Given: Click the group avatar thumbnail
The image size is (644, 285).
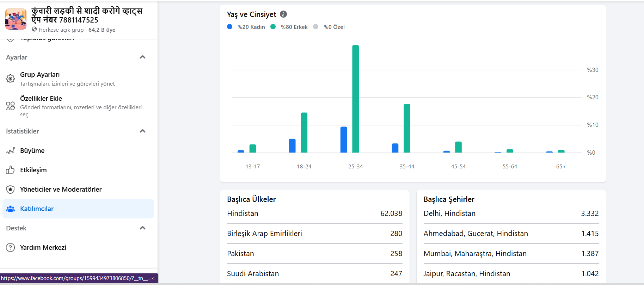Looking at the screenshot, I should pyautogui.click(x=16, y=19).
